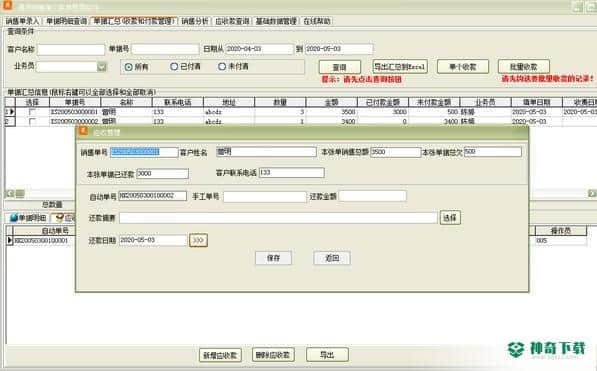597x371 pixels.
Task: Select the 单据汇总(收款和付款管理) tab
Action: pos(134,21)
